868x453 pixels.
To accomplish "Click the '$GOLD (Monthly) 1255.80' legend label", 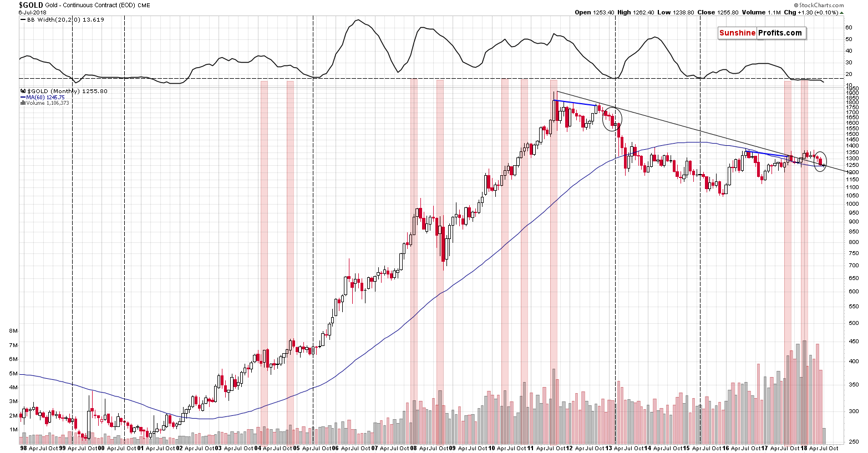I will pyautogui.click(x=67, y=91).
